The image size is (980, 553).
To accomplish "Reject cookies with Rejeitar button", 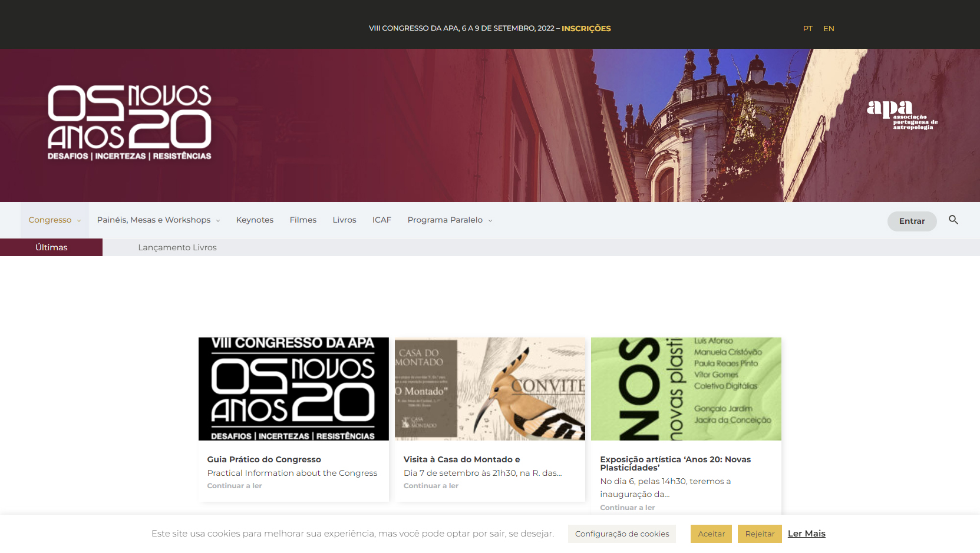I will tap(760, 534).
